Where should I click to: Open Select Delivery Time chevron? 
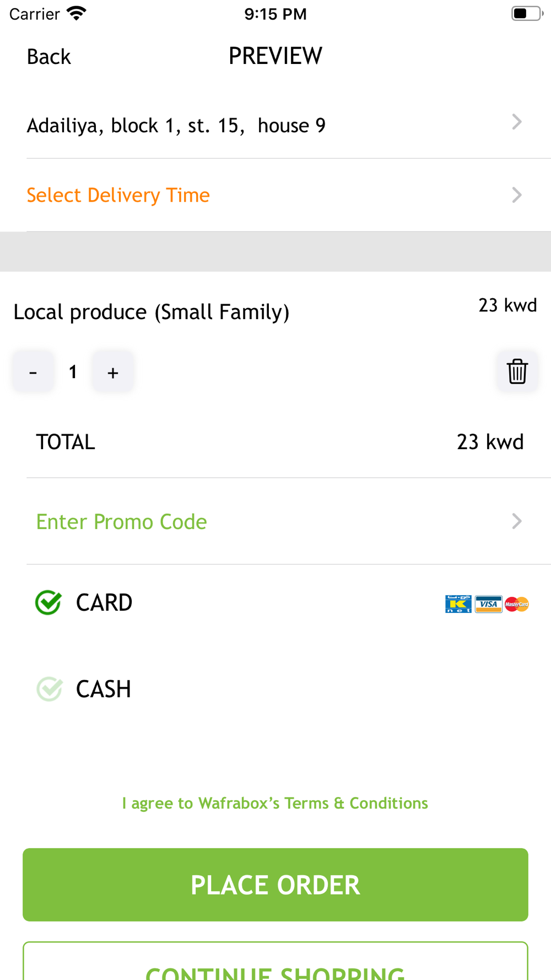point(517,195)
